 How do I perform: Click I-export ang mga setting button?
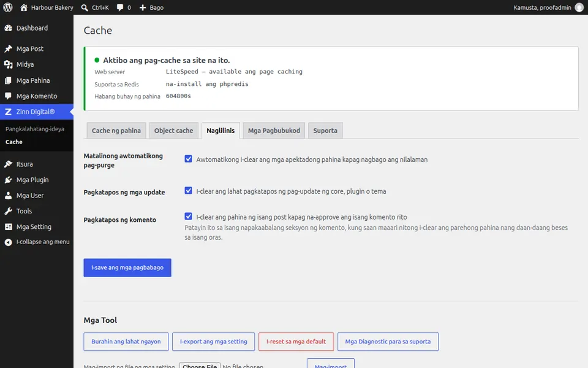(213, 342)
